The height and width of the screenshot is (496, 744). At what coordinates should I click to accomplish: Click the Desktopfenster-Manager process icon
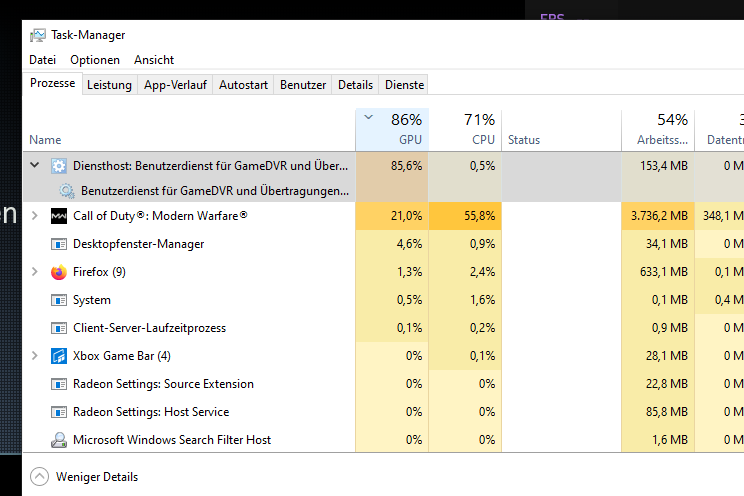point(59,244)
